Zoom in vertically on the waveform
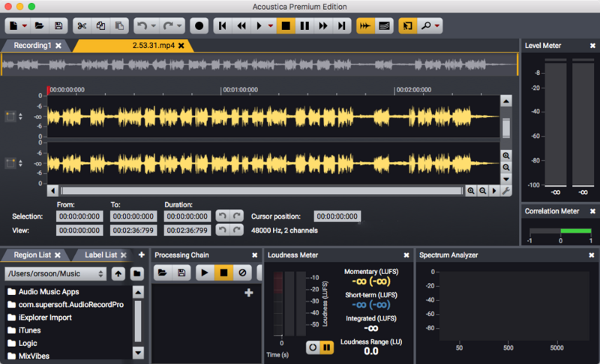This screenshot has height=364, width=600. tap(505, 156)
